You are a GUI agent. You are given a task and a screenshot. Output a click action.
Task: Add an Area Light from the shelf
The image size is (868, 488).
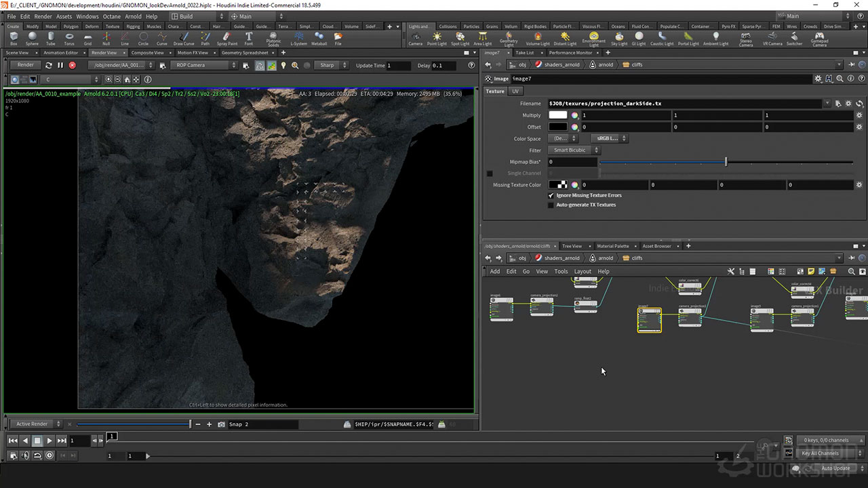coord(482,39)
